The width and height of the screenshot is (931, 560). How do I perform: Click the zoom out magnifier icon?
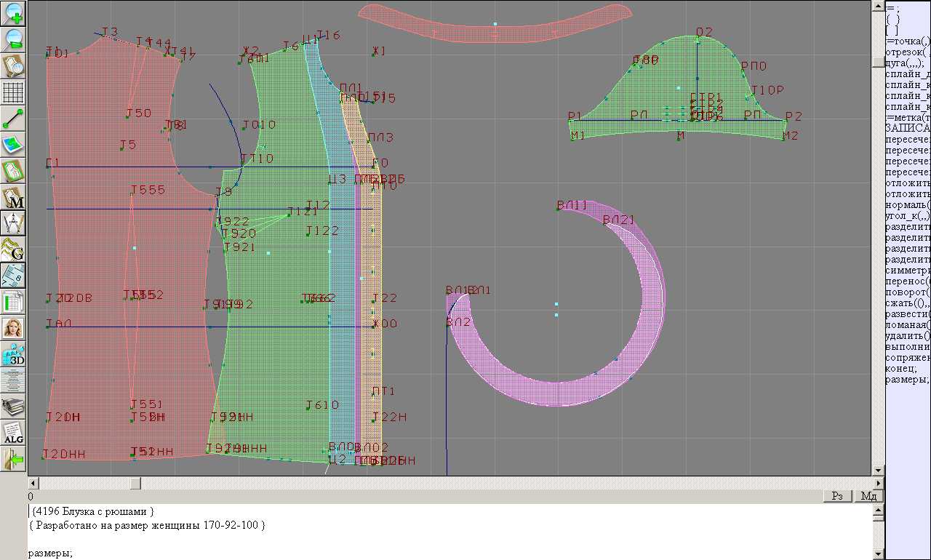click(x=14, y=39)
